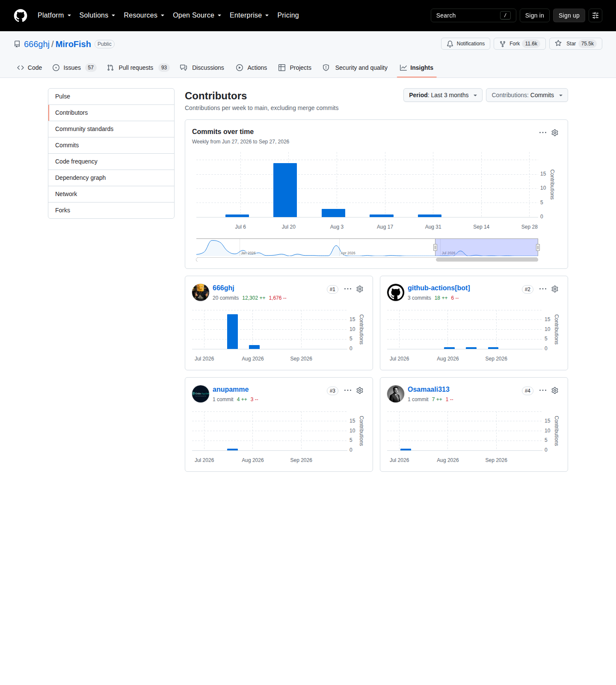Open settings gear on Osamaali313 card
The image size is (616, 685).
(x=555, y=390)
